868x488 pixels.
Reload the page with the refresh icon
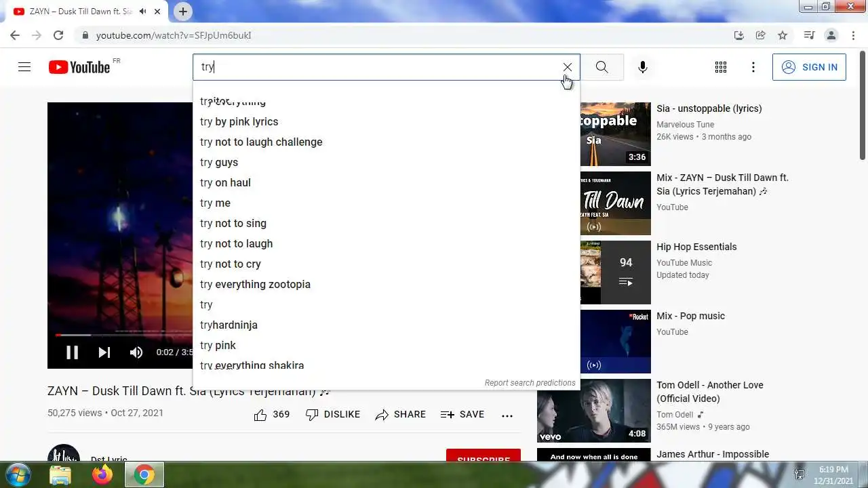[58, 35]
